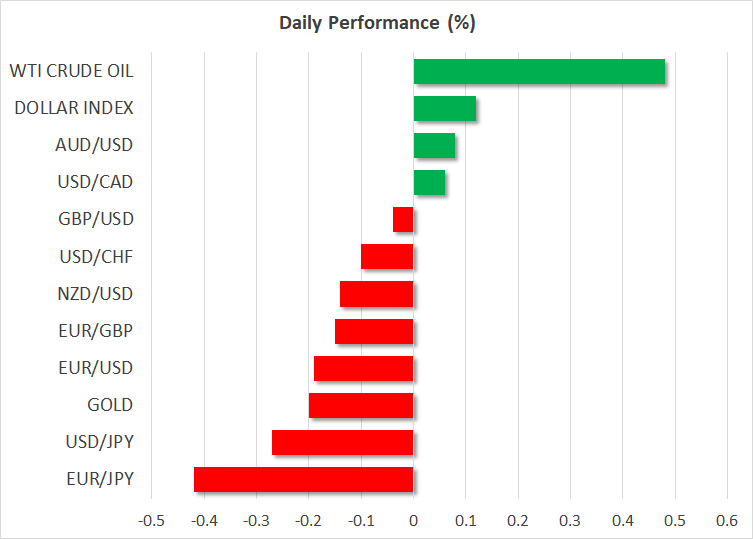Viewport: 753px width, 539px height.
Task: Click the WTI CRUDE OIL axis label
Action: coord(71,71)
